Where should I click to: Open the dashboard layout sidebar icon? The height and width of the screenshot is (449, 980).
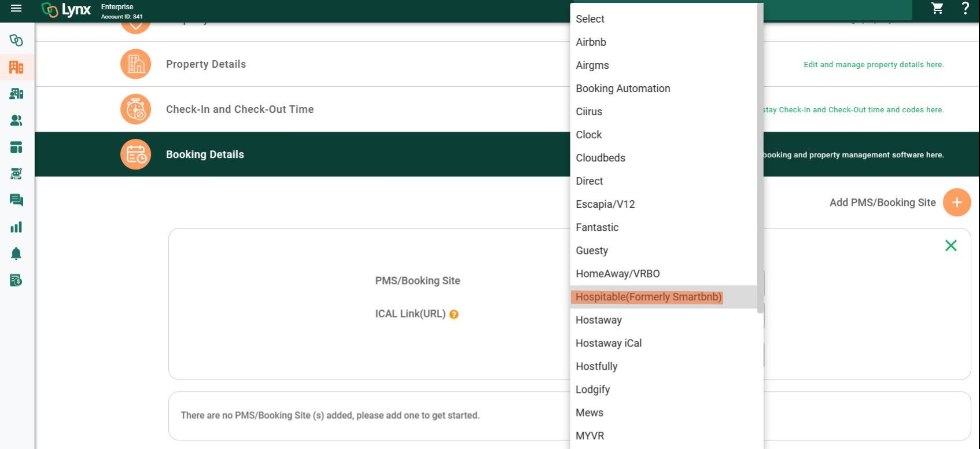[16, 147]
